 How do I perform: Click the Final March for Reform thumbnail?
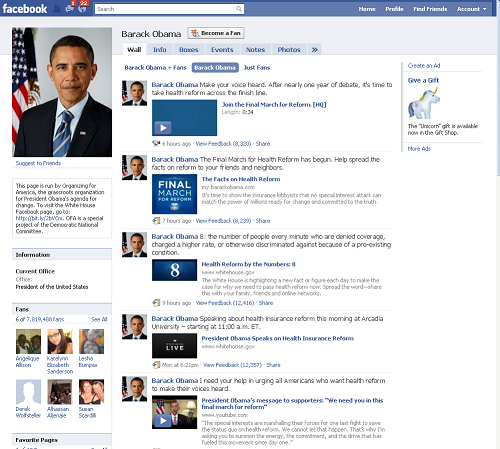coord(174,194)
